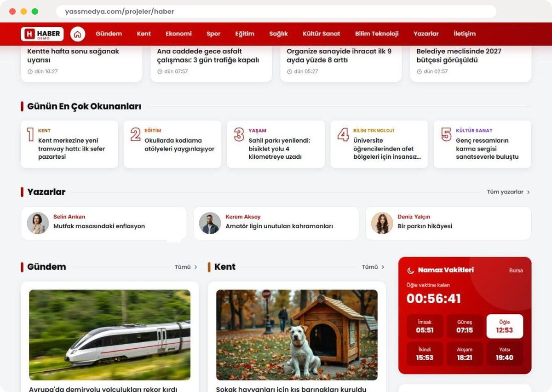Open the dog house article thumbnail

[297, 335]
